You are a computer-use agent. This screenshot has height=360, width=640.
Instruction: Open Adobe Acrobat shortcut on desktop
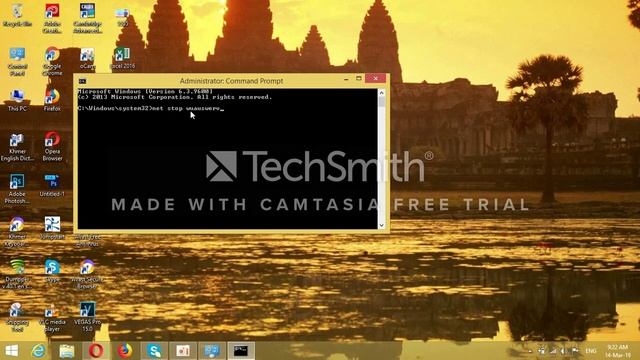52,18
